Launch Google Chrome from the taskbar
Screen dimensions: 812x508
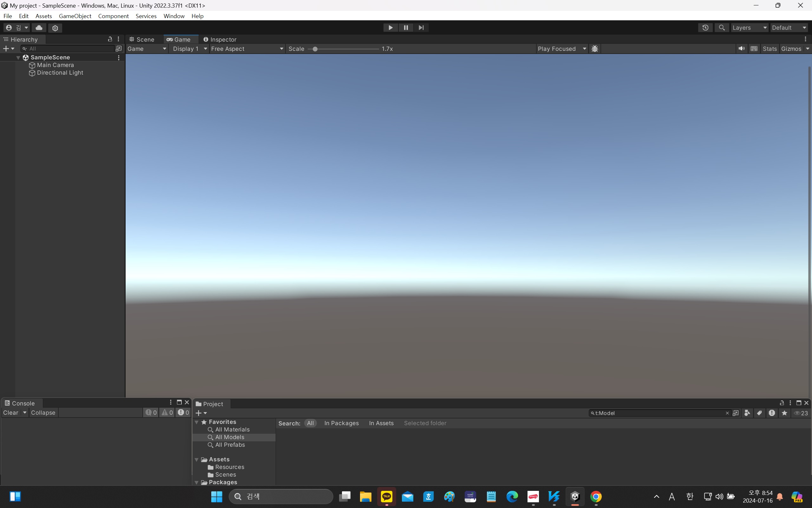596,496
